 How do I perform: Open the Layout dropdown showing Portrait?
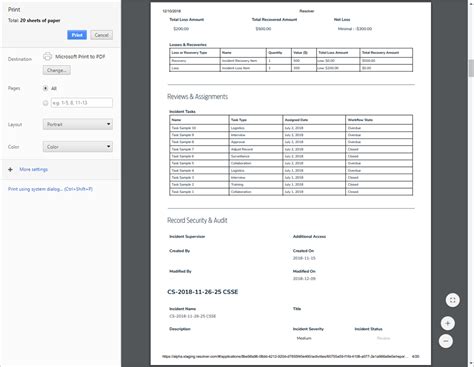(78, 124)
